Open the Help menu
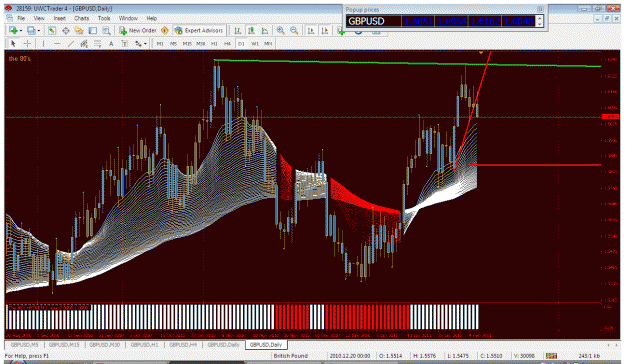Screen dimensions: 625x364 pos(151,18)
